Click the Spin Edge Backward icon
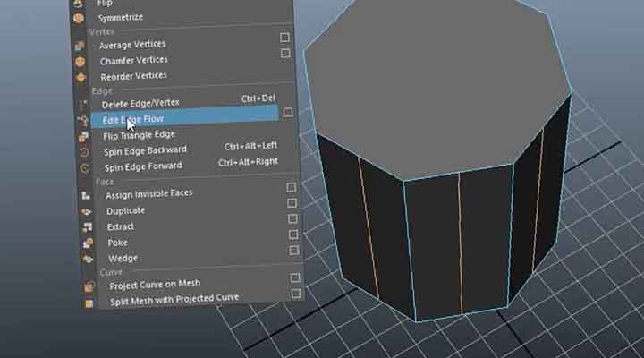644x358 pixels. click(84, 152)
